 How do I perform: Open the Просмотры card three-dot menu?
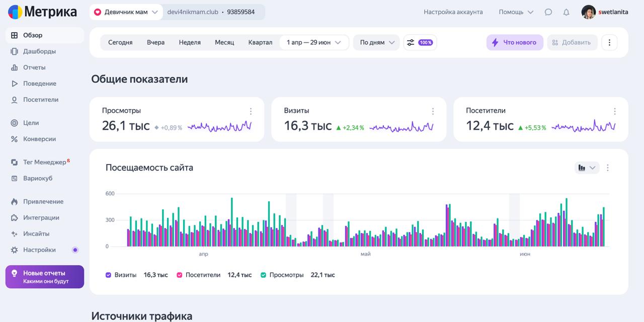click(251, 111)
